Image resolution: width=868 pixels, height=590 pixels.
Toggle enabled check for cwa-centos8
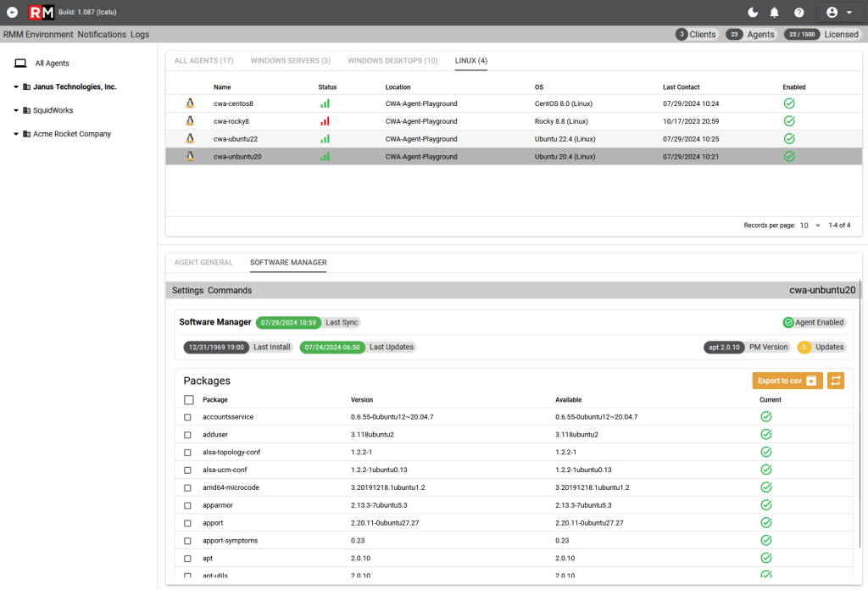coord(789,103)
